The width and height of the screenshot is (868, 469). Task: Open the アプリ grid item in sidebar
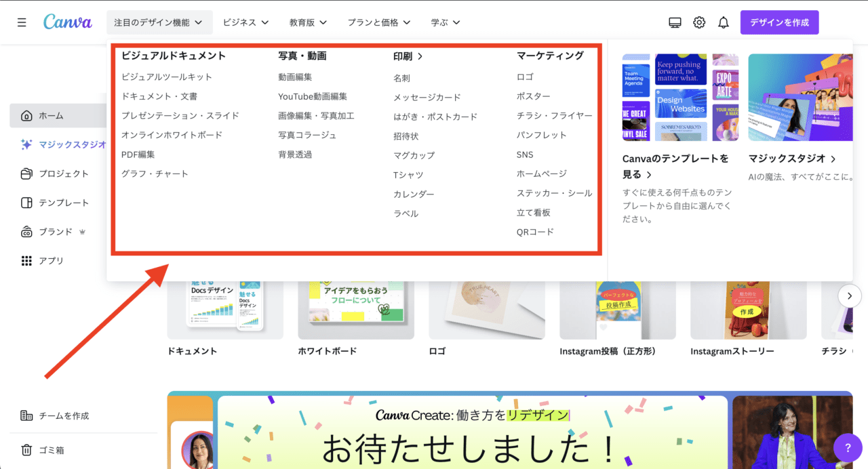pyautogui.click(x=51, y=261)
